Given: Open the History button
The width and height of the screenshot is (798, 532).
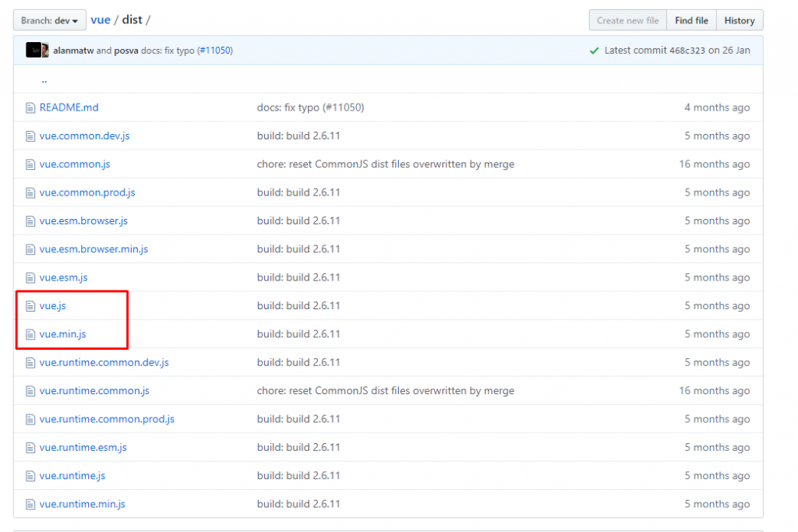Looking at the screenshot, I should 740,20.
